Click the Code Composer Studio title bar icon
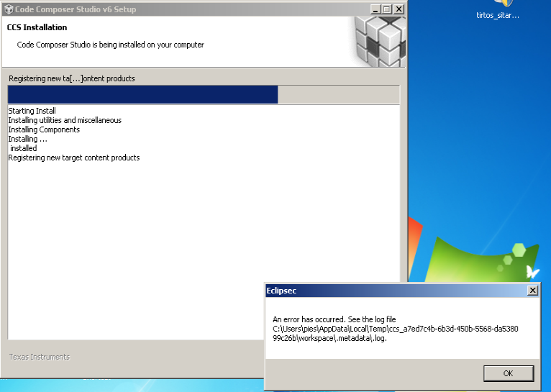The width and height of the screenshot is (551, 392). 9,9
